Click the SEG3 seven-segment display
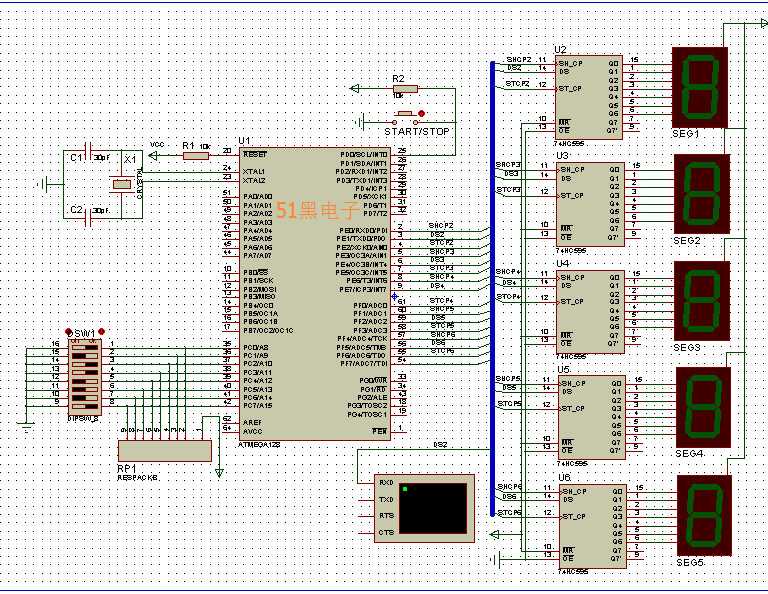This screenshot has height=594, width=768. [702, 301]
